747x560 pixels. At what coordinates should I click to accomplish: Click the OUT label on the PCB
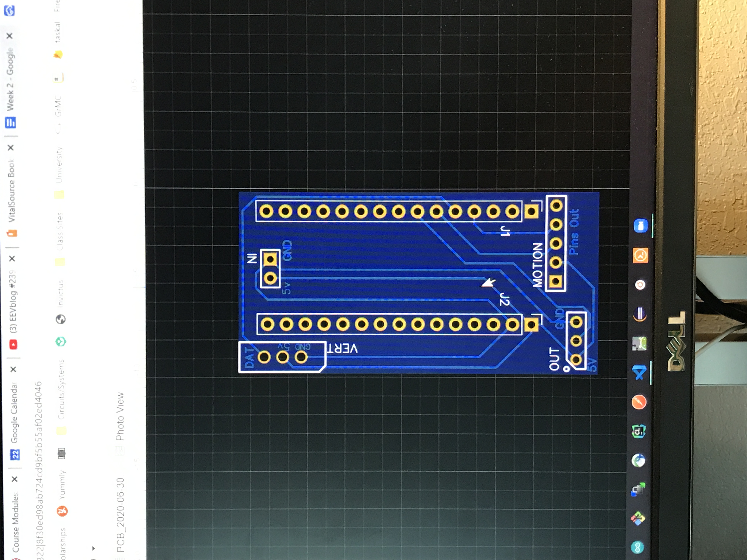click(x=554, y=359)
